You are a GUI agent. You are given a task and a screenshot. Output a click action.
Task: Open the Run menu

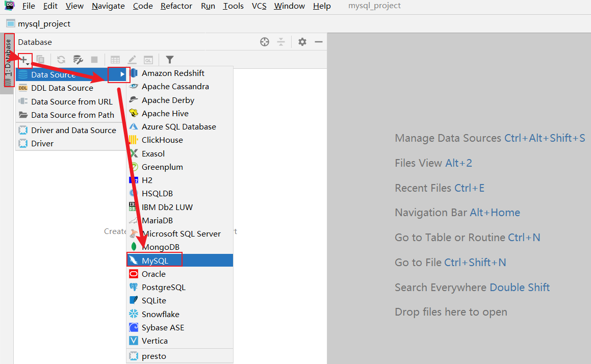208,6
